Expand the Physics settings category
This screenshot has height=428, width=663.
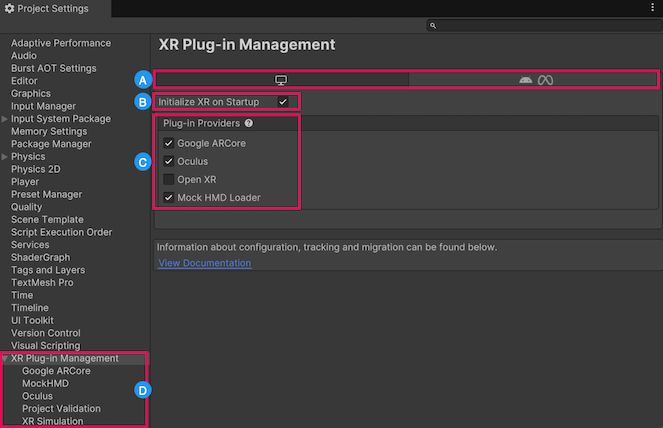[5, 157]
